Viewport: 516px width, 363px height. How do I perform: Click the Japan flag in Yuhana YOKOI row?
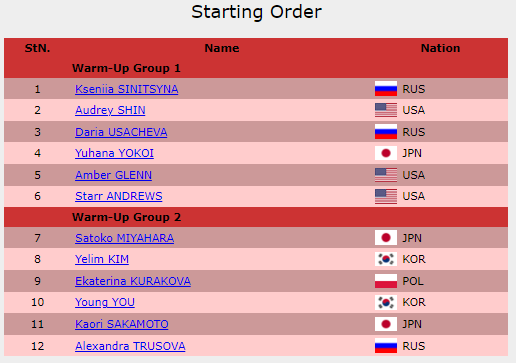point(386,153)
